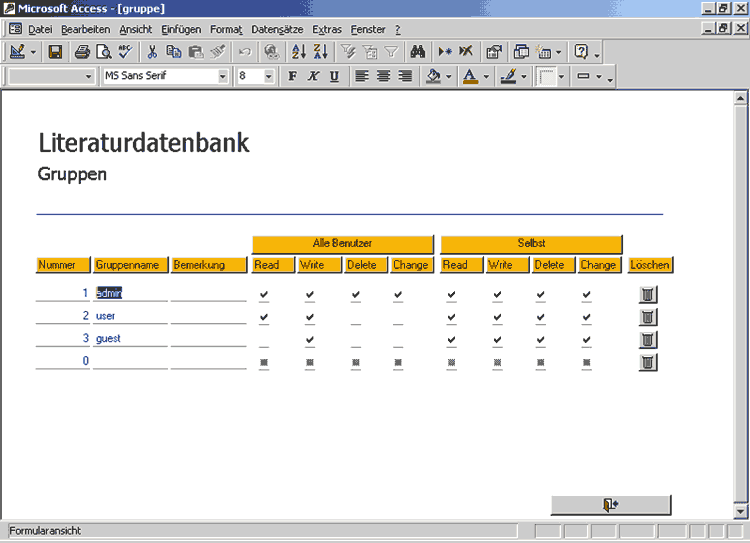Open the font size dropdown
The height and width of the screenshot is (543, 750).
[268, 76]
